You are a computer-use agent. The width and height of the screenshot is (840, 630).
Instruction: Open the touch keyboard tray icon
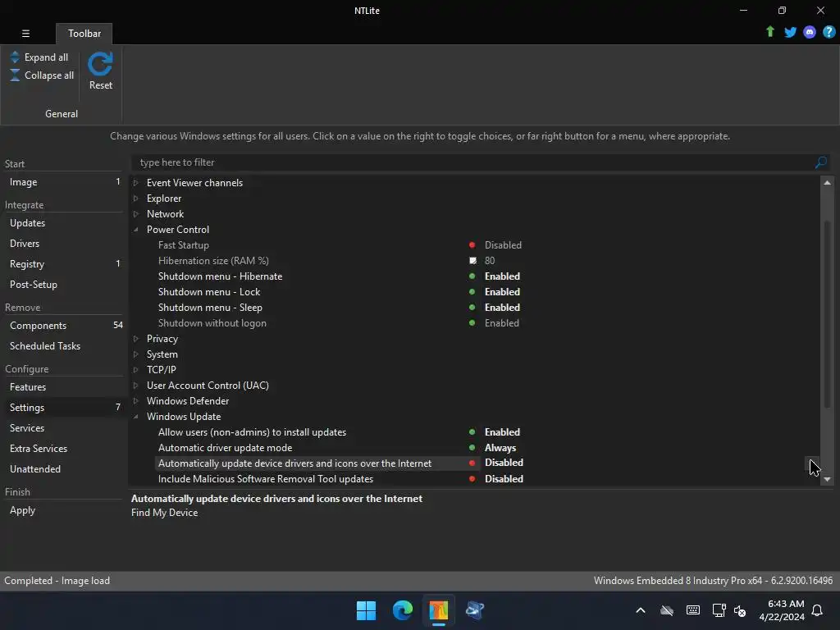point(692,610)
